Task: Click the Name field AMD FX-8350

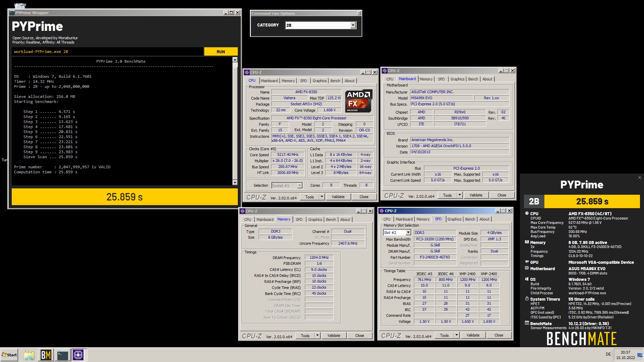Action: pyautogui.click(x=306, y=92)
